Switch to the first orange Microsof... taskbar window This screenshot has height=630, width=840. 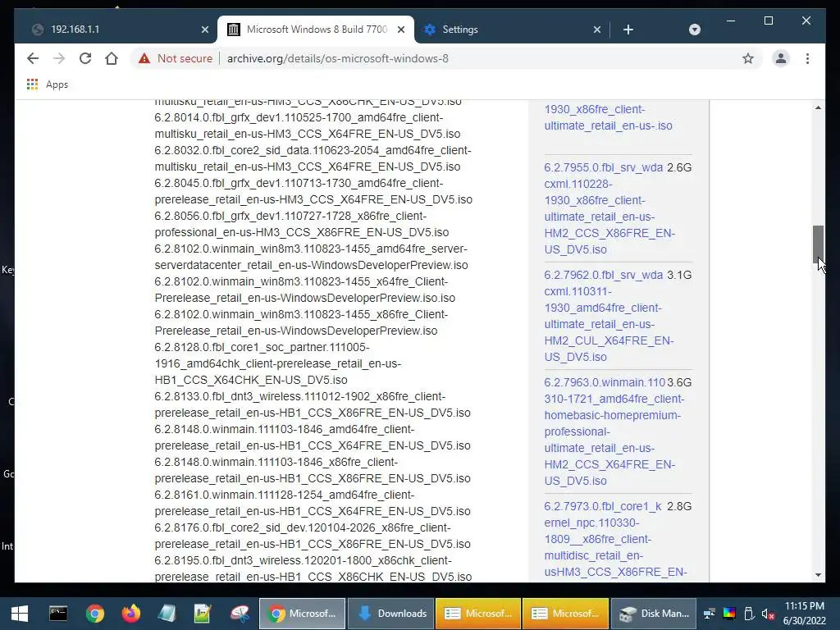(478, 614)
